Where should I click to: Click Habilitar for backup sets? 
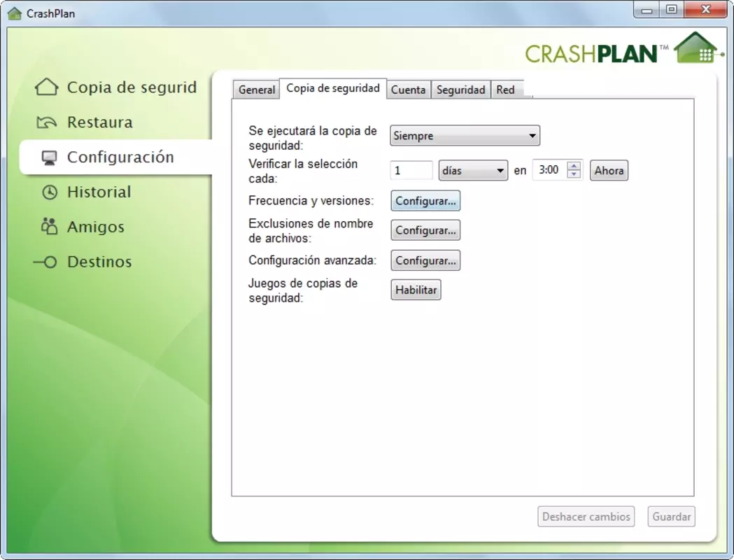pyautogui.click(x=416, y=290)
